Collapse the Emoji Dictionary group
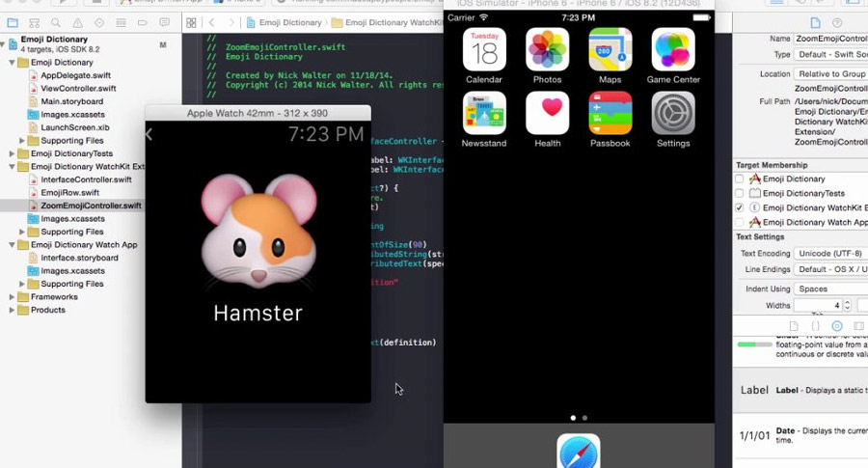 12,63
